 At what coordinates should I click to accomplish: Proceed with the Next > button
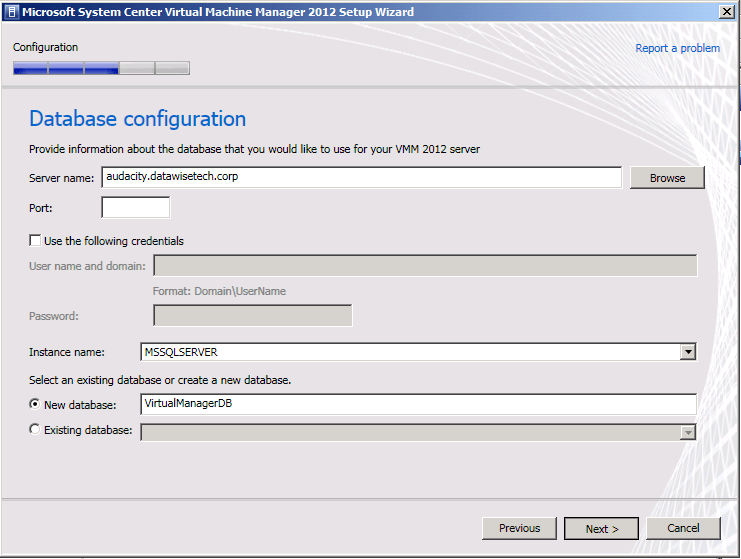(x=602, y=529)
